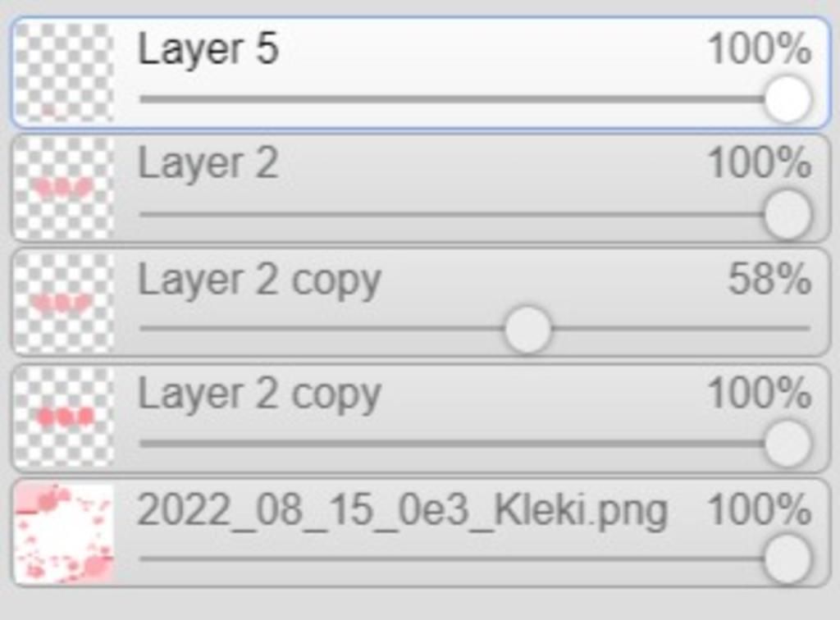Click the 58% opacity value
This screenshot has height=620, width=840.
[x=769, y=280]
